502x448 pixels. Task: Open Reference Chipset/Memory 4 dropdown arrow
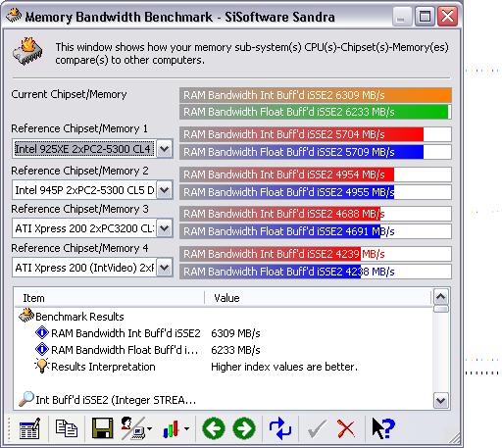164,268
